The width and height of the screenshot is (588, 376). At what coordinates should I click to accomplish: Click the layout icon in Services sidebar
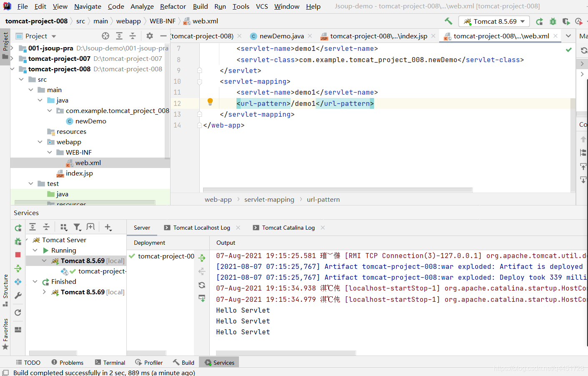point(18,330)
